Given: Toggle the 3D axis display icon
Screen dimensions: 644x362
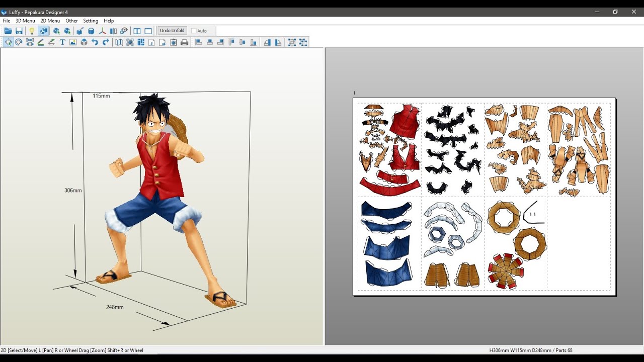Looking at the screenshot, I should 102,31.
